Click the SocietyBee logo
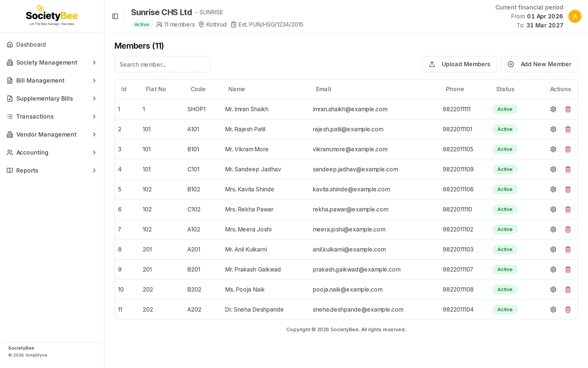The image size is (588, 368). tap(52, 16)
